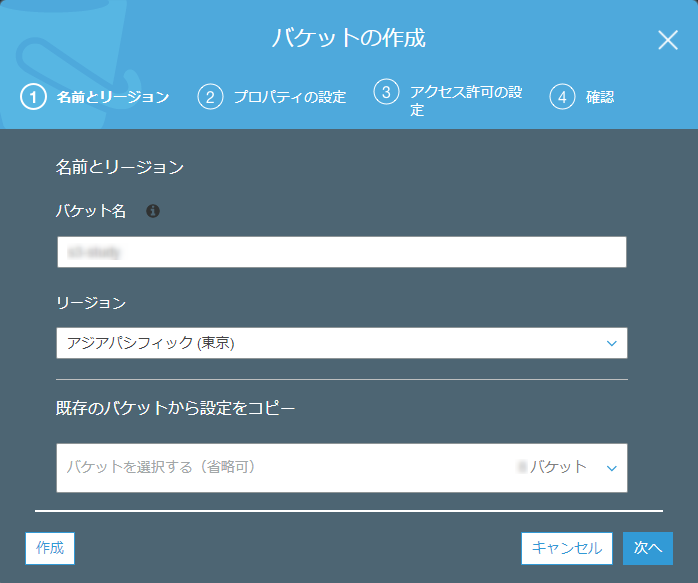Click the info icon beside バケット名

coord(153,211)
